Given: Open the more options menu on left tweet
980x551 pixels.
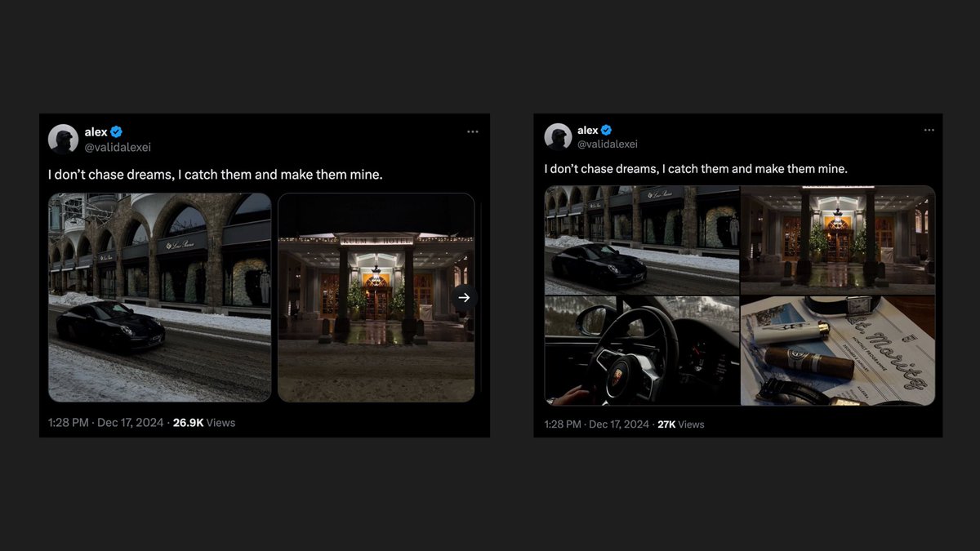Looking at the screenshot, I should point(473,131).
